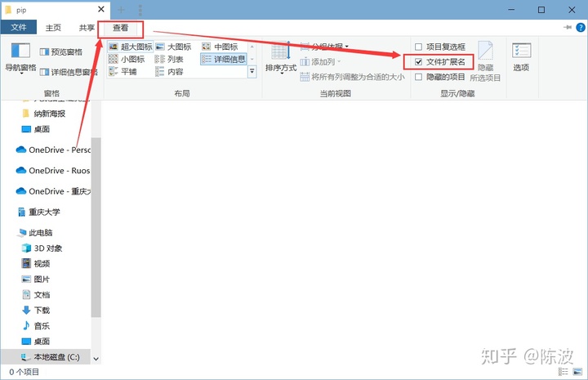The height and width of the screenshot is (380, 588).
Task: Click the navigation pane scrollbar thumb
Action: [96, 227]
